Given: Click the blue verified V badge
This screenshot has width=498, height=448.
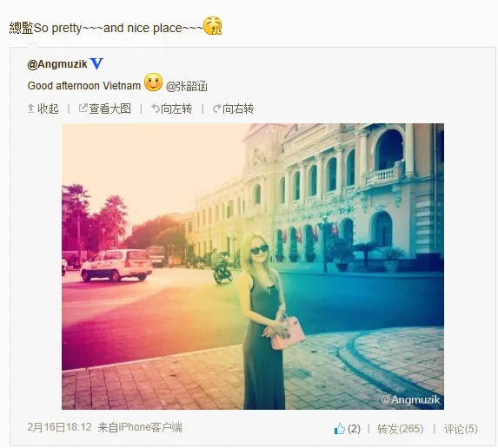Looking at the screenshot, I should coord(96,63).
